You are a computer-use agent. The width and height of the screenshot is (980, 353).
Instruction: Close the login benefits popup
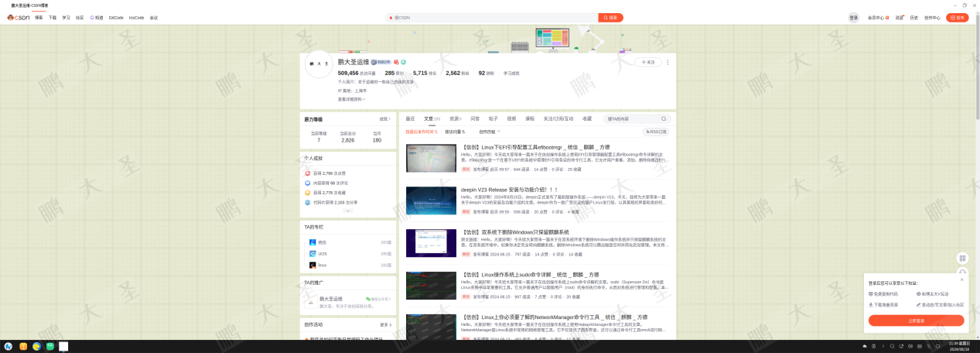pyautogui.click(x=961, y=279)
